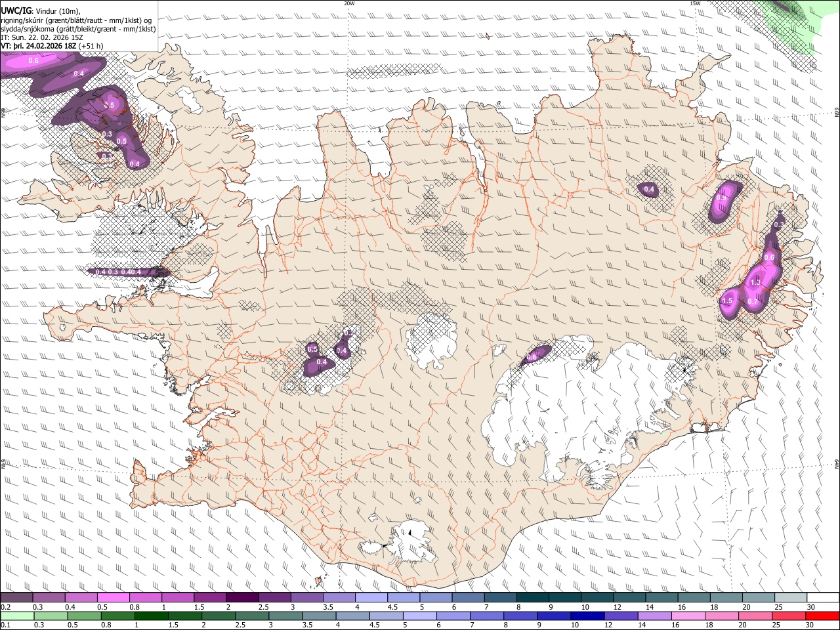Select the 8–9 dark teal swatch, top legend row
This screenshot has width=840, height=630.
pyautogui.click(x=532, y=598)
